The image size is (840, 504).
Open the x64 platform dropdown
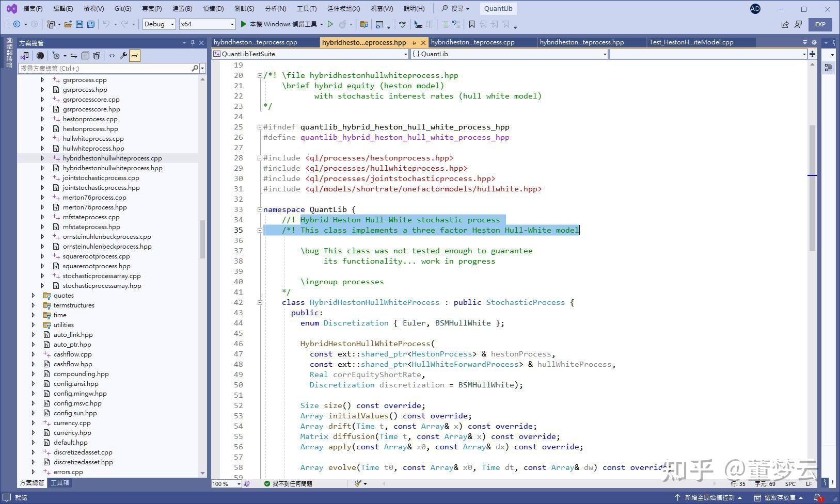coord(207,24)
